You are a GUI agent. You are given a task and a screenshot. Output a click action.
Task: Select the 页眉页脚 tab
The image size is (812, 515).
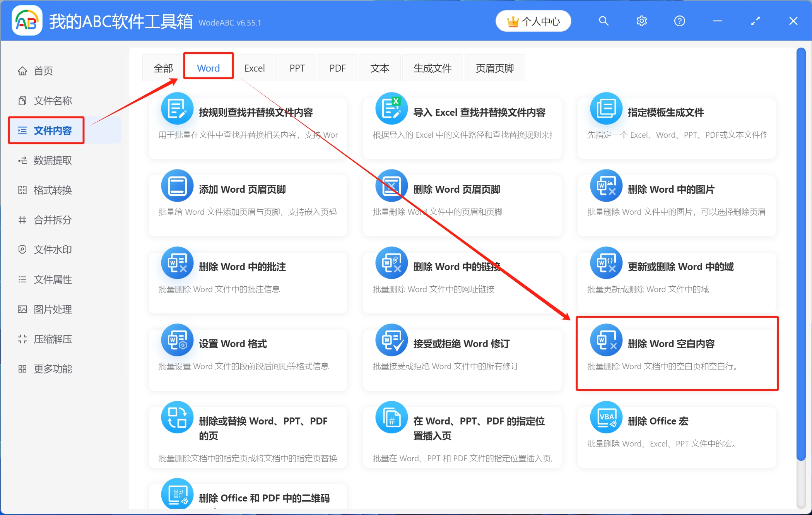[494, 68]
